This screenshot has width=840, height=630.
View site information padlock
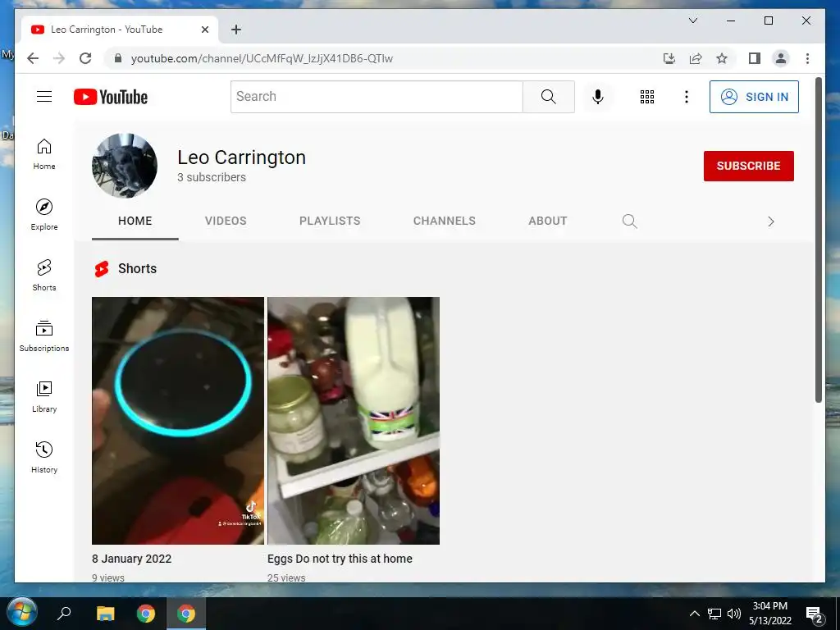(118, 58)
